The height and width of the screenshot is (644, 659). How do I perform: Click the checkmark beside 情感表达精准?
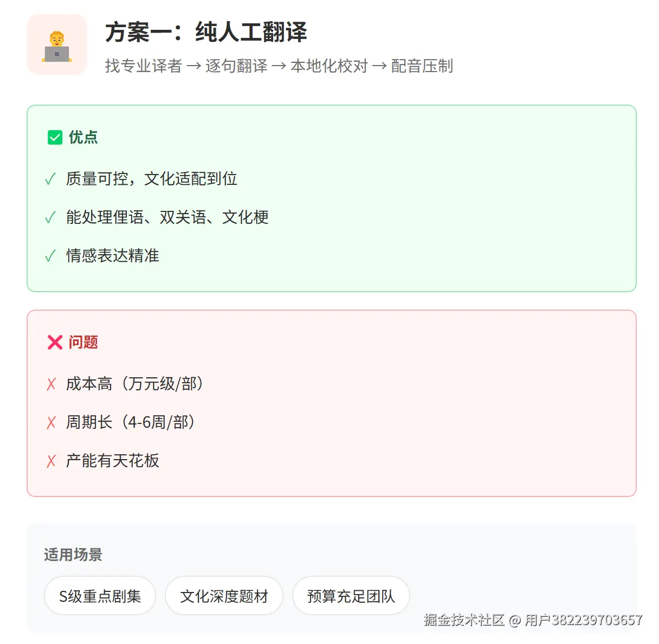[x=50, y=256]
